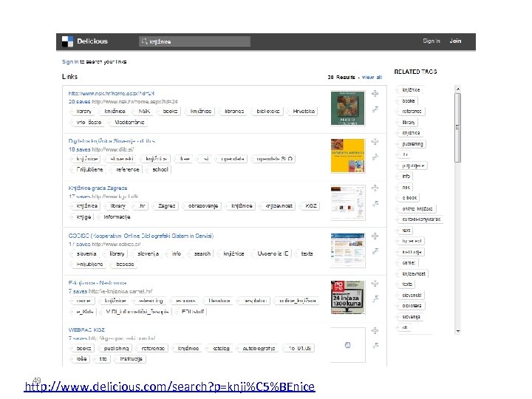Save the nsk.hr link with its plus icon
Screen dimensions: 532x399
[x=375, y=93]
